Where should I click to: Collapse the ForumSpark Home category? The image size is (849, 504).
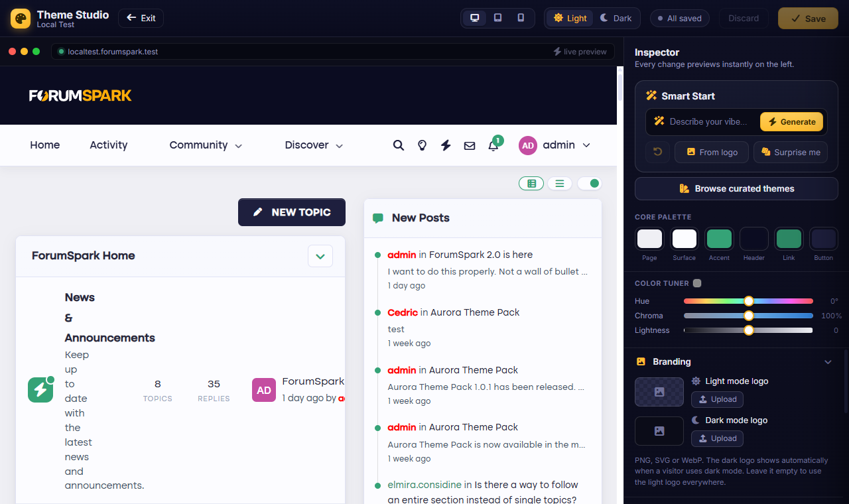(320, 256)
